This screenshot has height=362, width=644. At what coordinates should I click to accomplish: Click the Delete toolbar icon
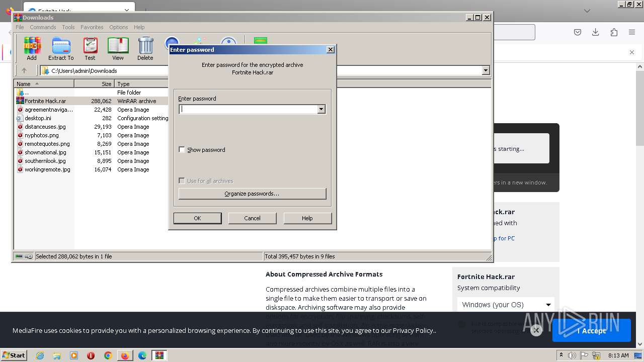[x=145, y=49]
